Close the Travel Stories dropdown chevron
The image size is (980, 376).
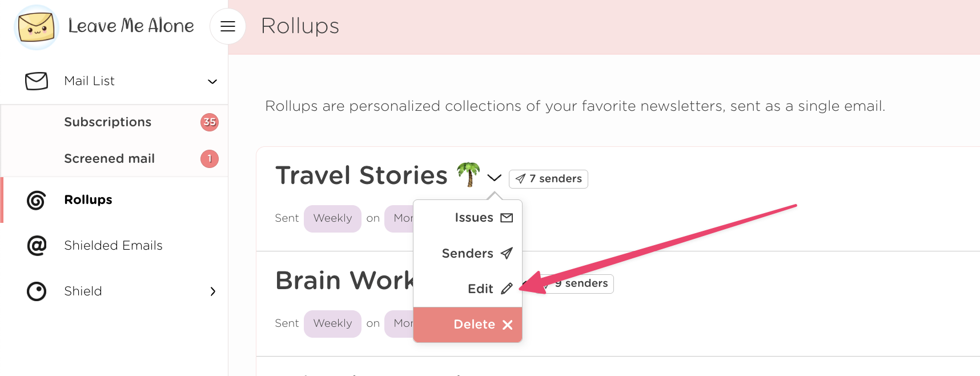coord(495,178)
